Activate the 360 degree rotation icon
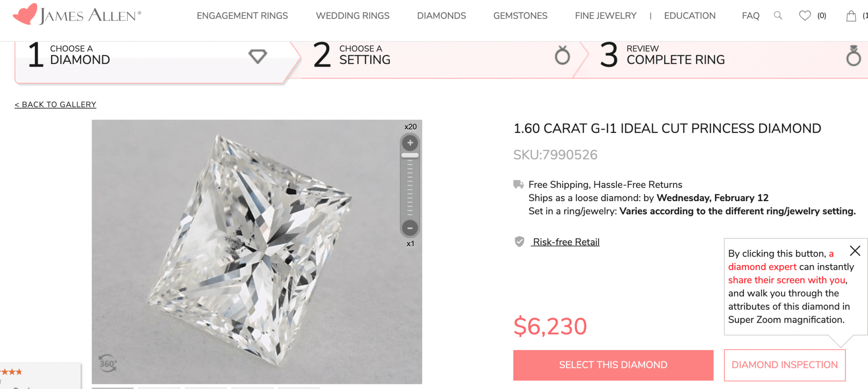 (x=107, y=363)
